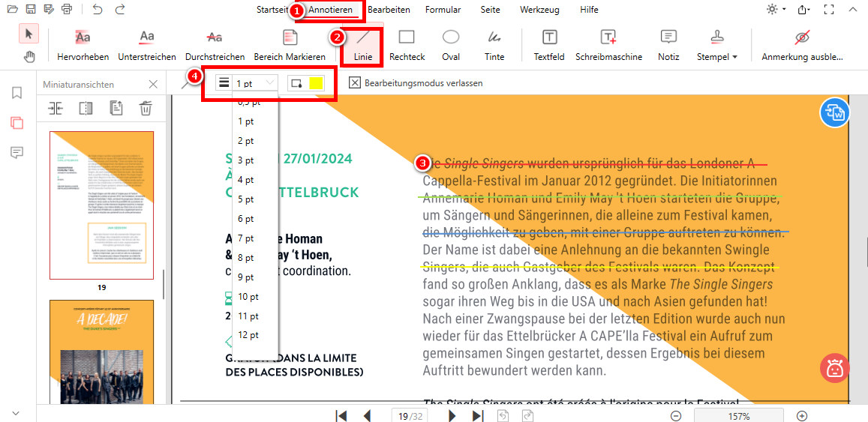Expand the collapse chevron at bottom left
The height and width of the screenshot is (422, 868).
(16, 412)
